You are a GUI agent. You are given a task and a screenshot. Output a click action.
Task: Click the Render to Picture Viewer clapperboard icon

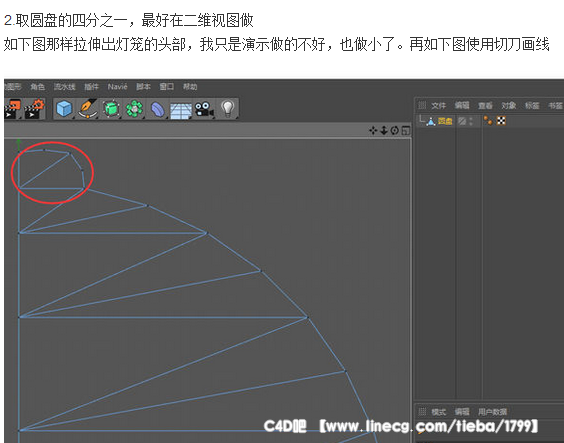tap(12, 109)
